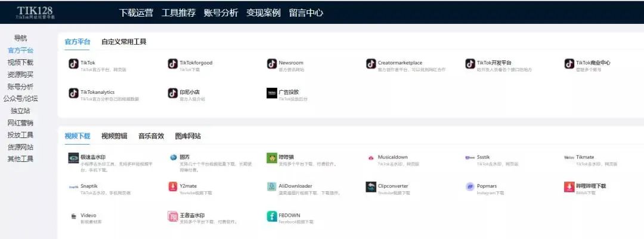This screenshot has width=644, height=239.
Task: Open the 印尼小店 icon
Action: coord(172,93)
